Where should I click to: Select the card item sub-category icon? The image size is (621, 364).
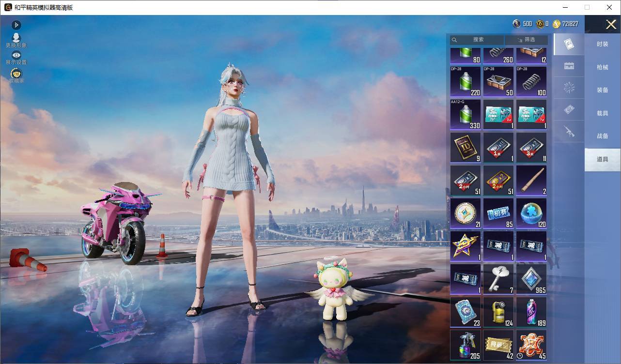point(569,45)
